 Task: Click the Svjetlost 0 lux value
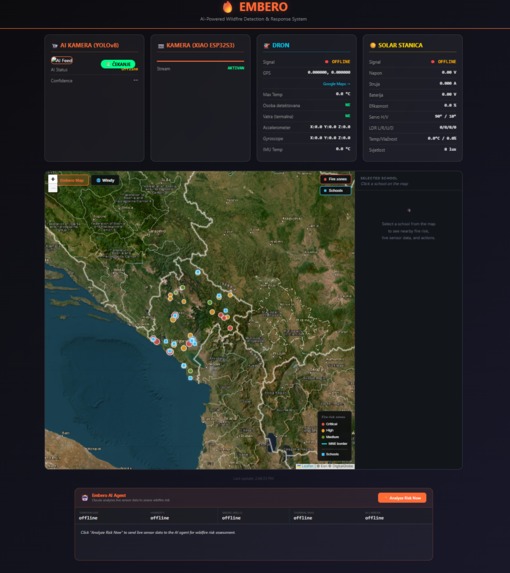coord(450,149)
